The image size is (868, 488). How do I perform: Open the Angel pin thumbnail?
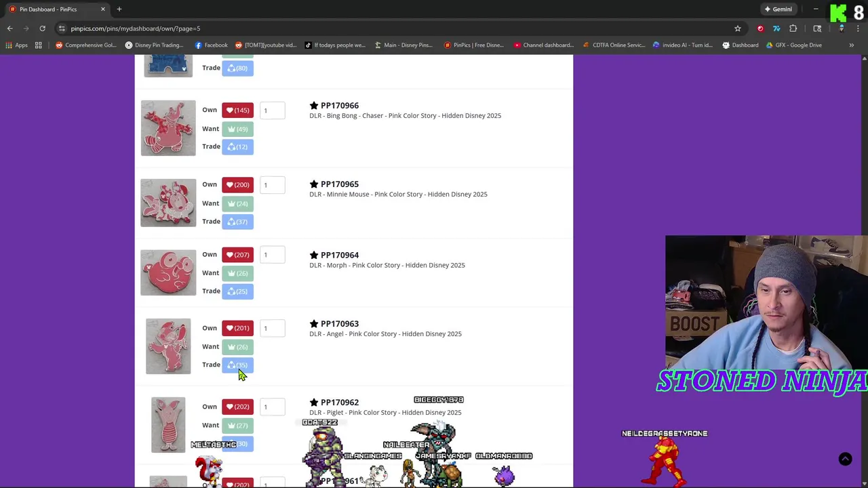point(168,346)
